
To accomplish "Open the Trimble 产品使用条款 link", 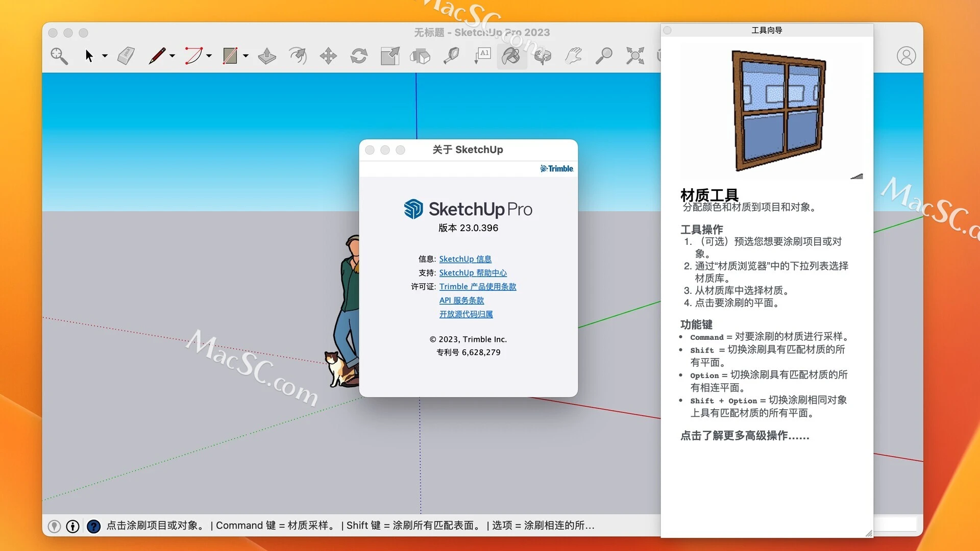I will pyautogui.click(x=478, y=287).
